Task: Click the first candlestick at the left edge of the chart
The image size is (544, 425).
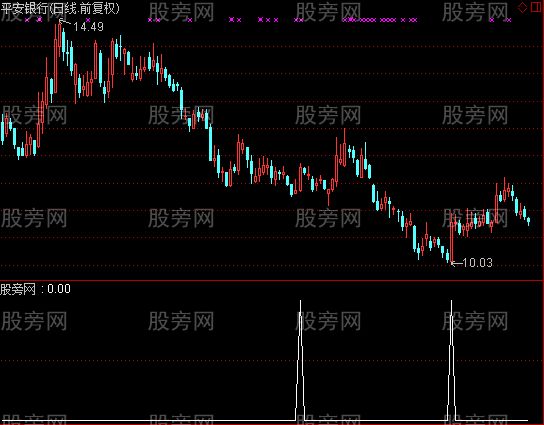Action: click(x=3, y=129)
